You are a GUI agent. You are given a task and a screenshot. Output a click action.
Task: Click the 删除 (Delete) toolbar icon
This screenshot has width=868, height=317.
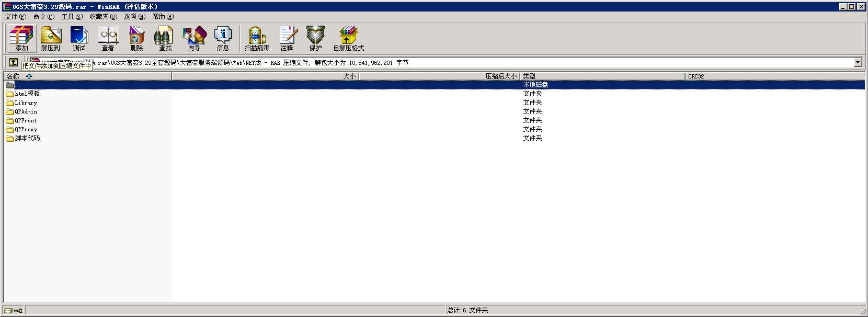pos(137,38)
